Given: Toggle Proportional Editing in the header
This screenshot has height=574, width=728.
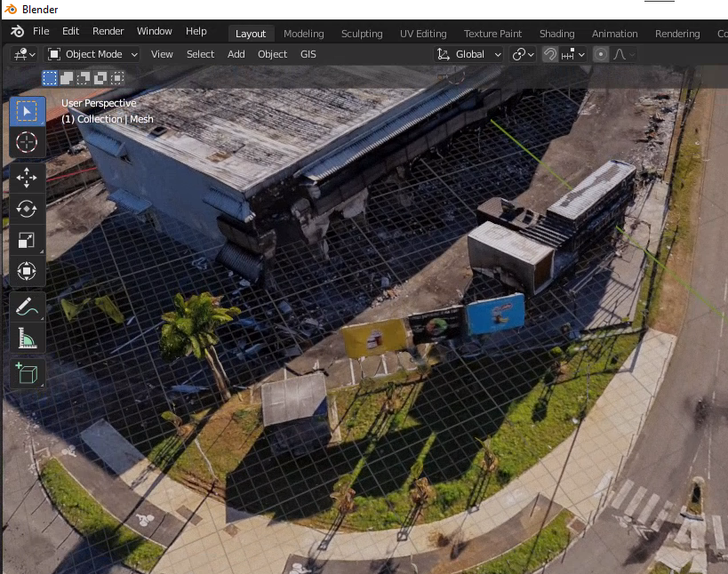Looking at the screenshot, I should [x=601, y=54].
